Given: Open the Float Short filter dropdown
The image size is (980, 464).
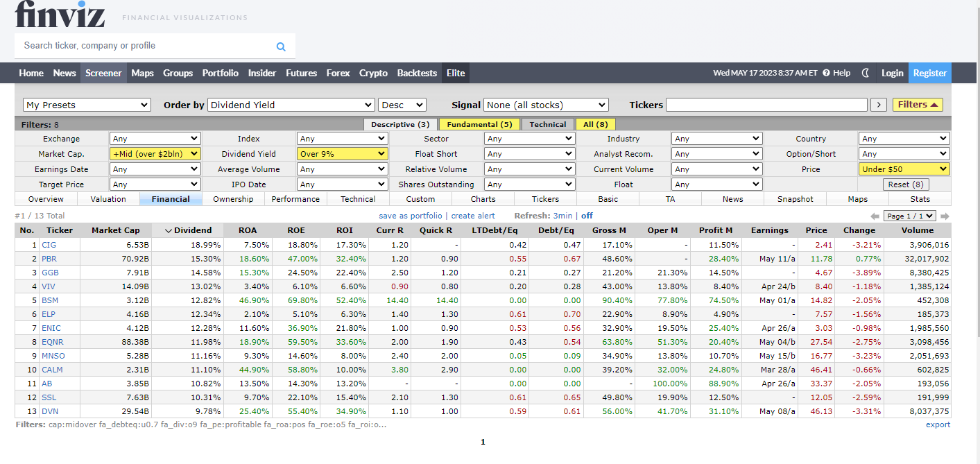Looking at the screenshot, I should pos(530,154).
